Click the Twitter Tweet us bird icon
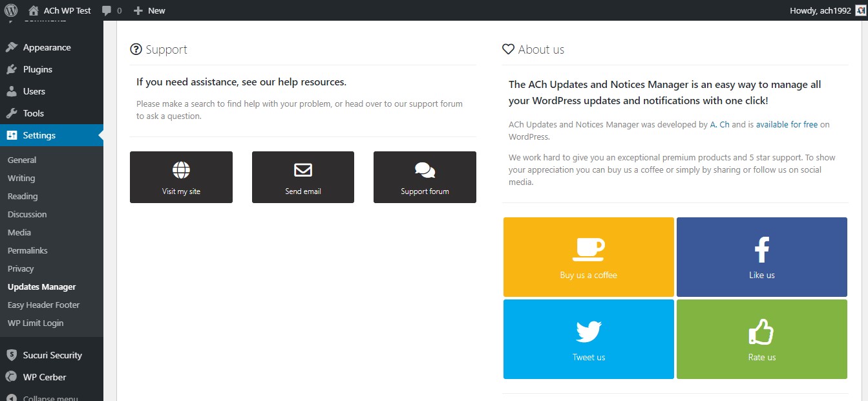 point(588,331)
